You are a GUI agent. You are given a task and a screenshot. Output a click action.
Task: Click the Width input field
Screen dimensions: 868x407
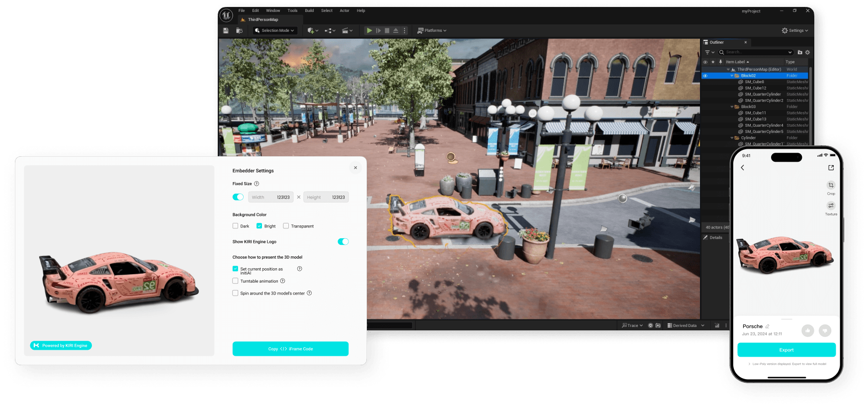270,197
